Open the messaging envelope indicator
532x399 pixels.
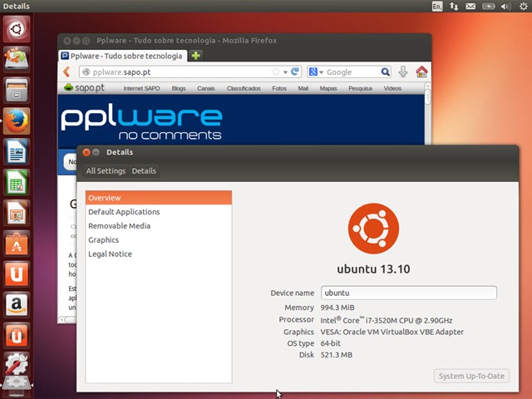coord(470,6)
